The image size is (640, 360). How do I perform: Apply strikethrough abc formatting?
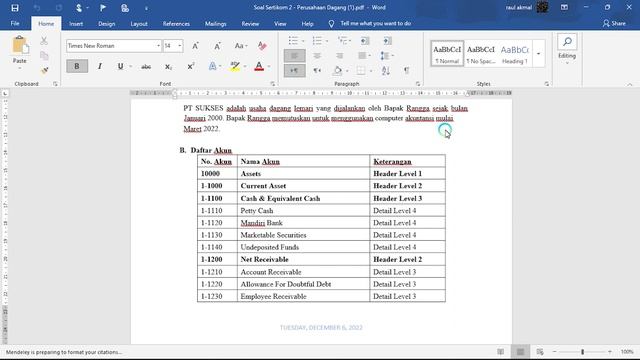point(146,67)
